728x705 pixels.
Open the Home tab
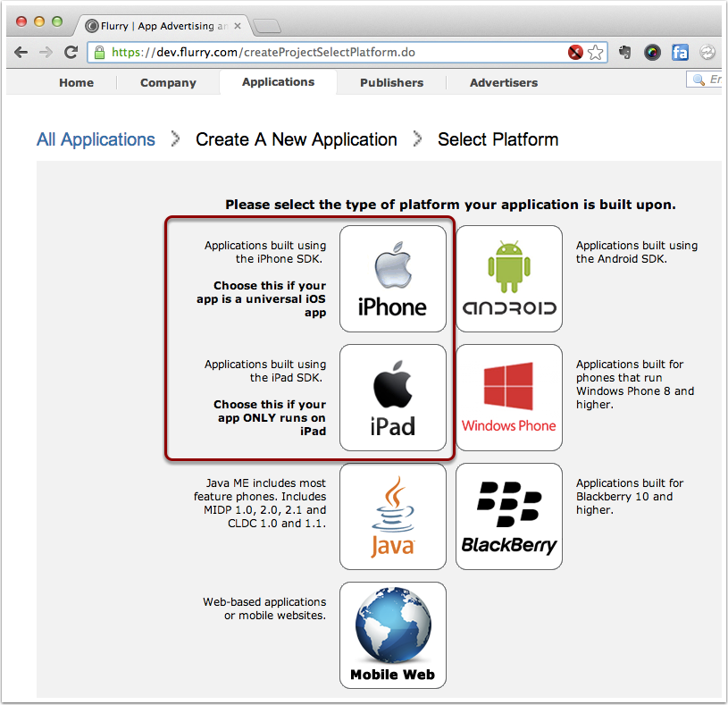point(76,82)
